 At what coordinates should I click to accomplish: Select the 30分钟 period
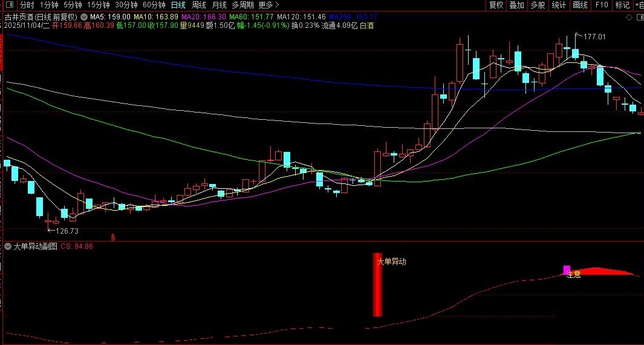(x=126, y=5)
